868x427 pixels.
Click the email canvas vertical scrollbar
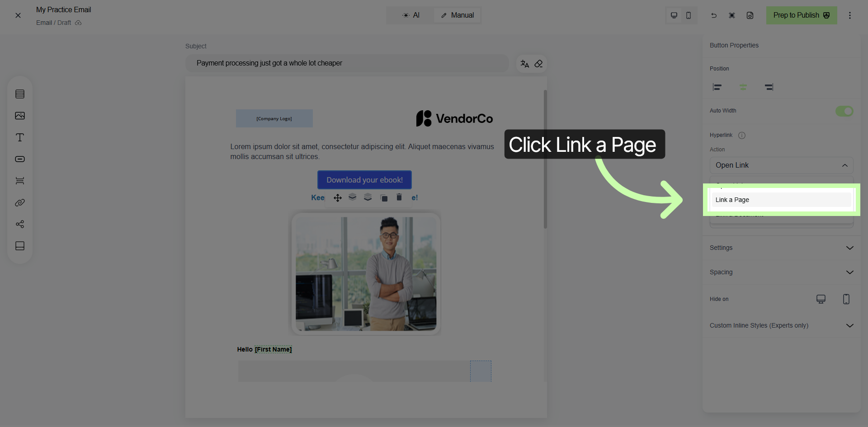coord(545,159)
